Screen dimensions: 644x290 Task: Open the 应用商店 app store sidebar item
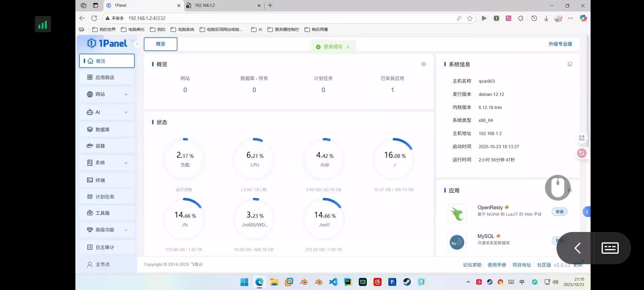(105, 78)
